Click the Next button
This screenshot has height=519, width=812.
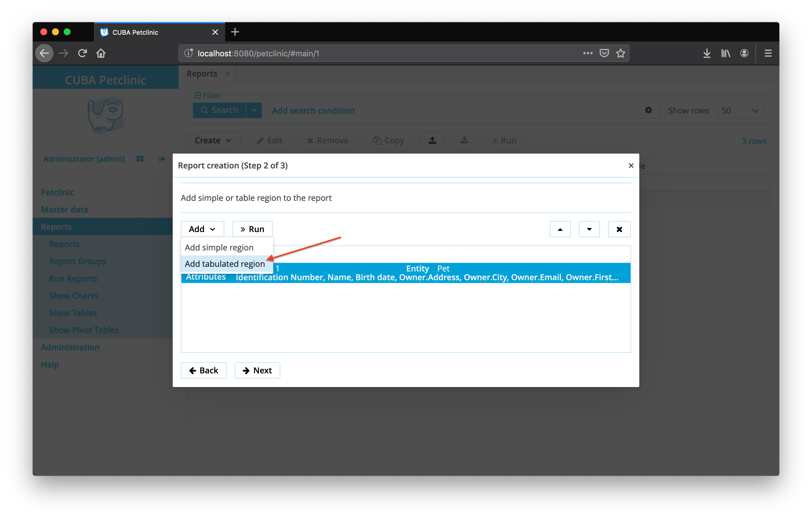click(x=257, y=370)
